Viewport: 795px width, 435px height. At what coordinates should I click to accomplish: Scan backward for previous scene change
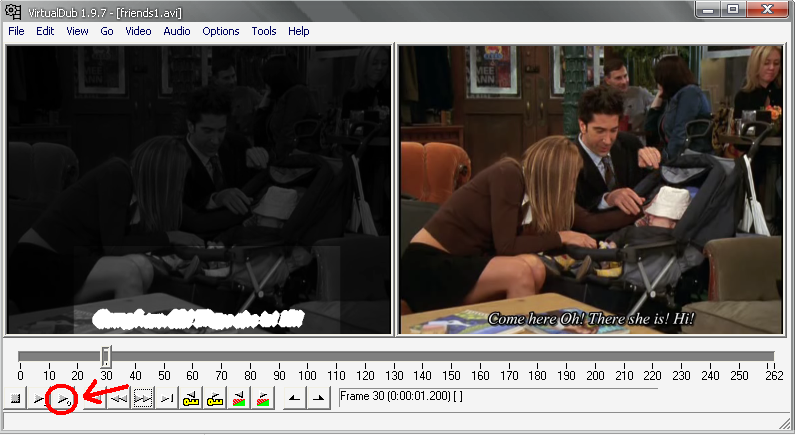[x=239, y=398]
